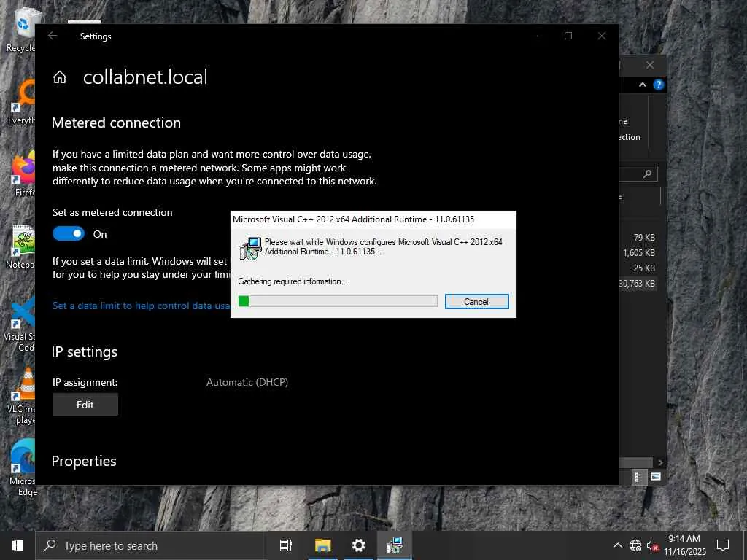Select the 79 KB file row
The image size is (747, 560).
[x=637, y=237]
